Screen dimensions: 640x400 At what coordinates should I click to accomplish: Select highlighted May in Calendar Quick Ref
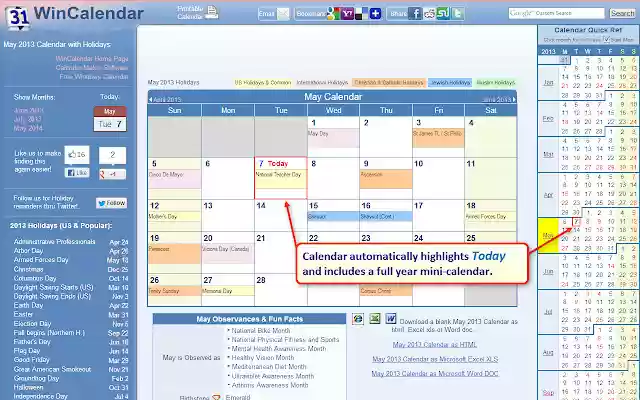click(x=548, y=236)
